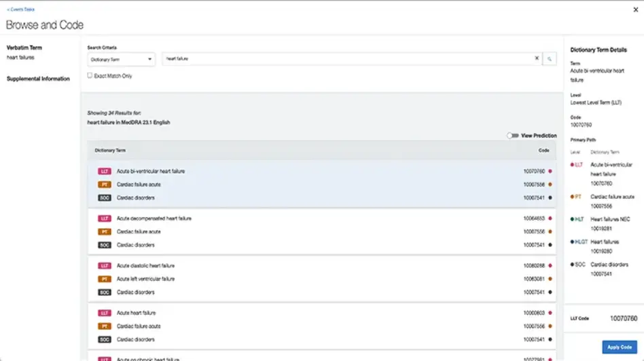The image size is (644, 361).
Task: Toggle the View Prediction switch
Action: tap(512, 136)
